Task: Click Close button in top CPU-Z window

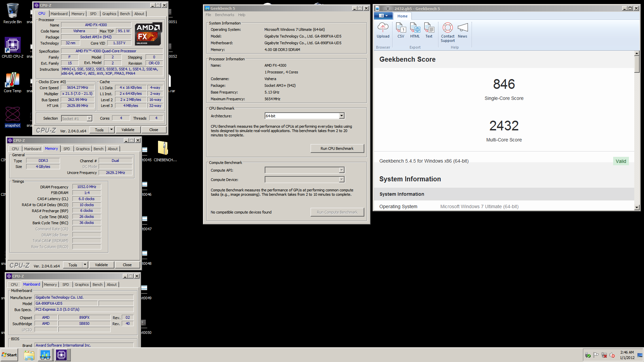Action: (154, 130)
